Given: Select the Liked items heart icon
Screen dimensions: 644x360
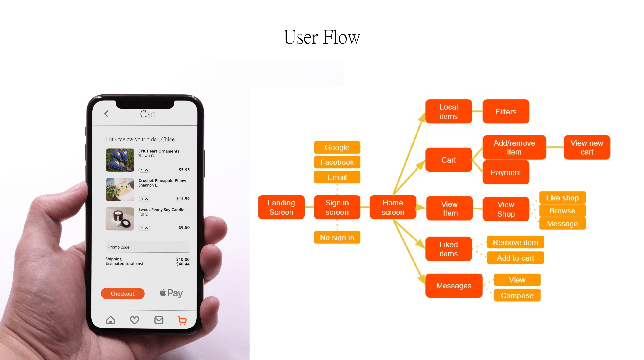Looking at the screenshot, I should [135, 321].
